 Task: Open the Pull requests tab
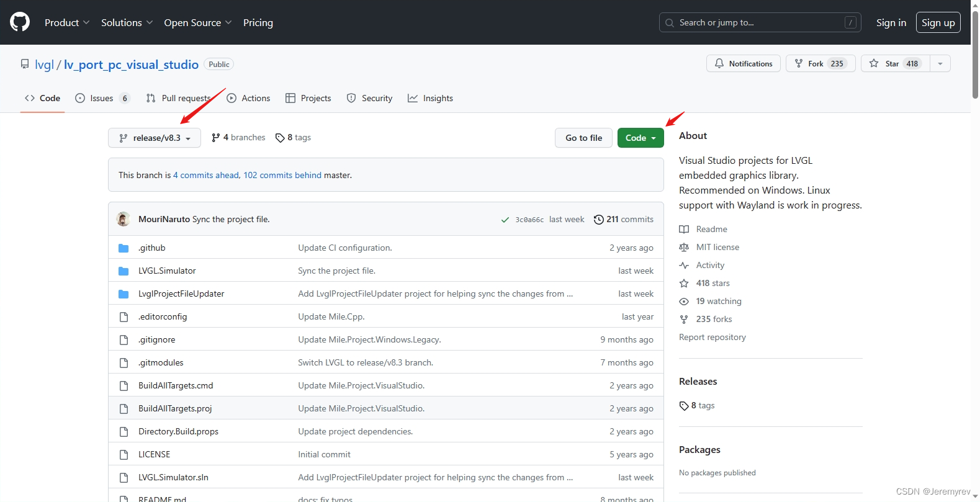point(179,98)
